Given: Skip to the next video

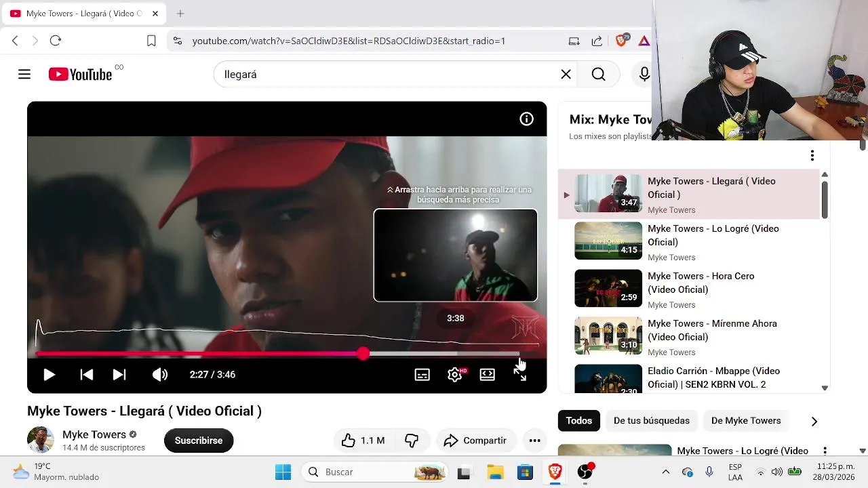Looking at the screenshot, I should [119, 375].
